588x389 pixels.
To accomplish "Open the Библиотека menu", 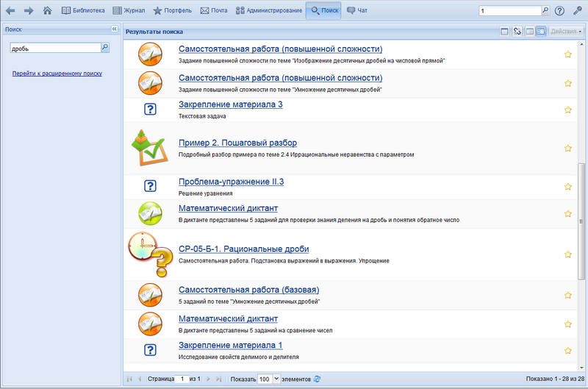I will (84, 11).
